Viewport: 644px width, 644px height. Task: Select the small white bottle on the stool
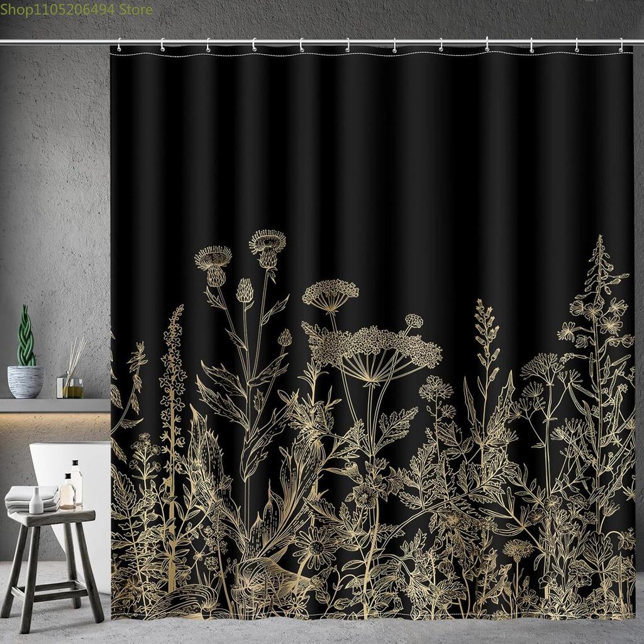(36, 502)
